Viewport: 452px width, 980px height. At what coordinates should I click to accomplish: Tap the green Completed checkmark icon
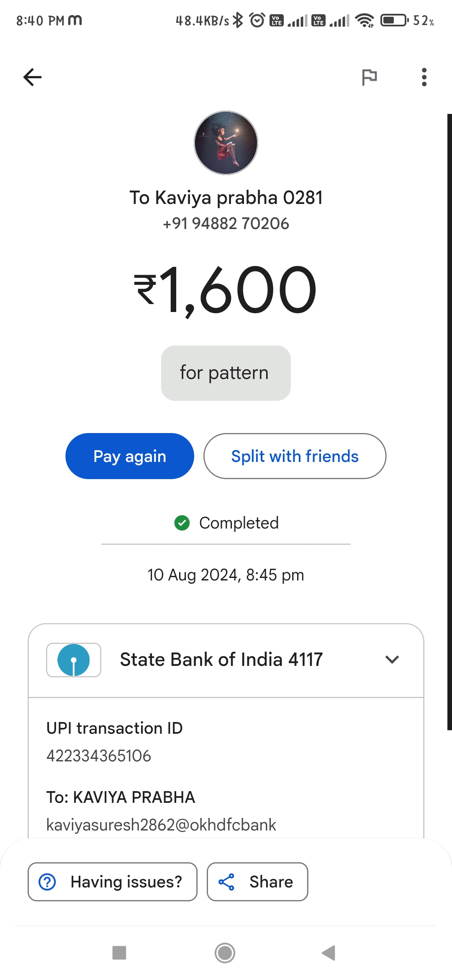[182, 523]
